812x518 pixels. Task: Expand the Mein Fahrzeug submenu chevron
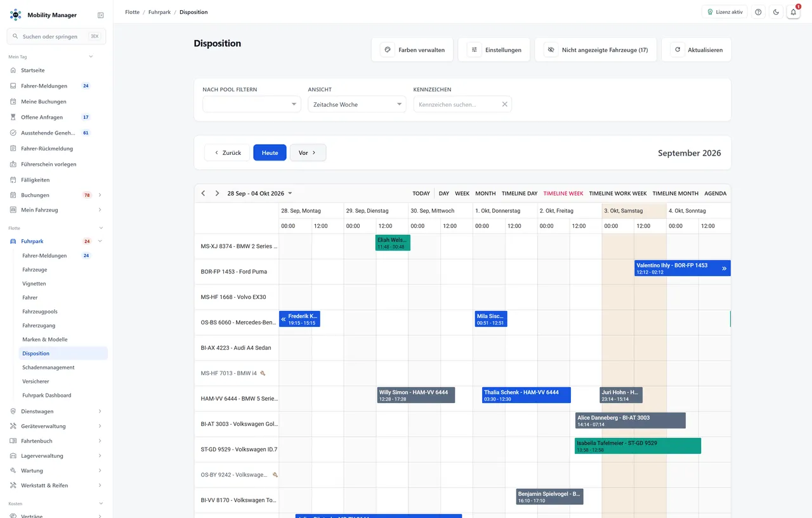(100, 210)
